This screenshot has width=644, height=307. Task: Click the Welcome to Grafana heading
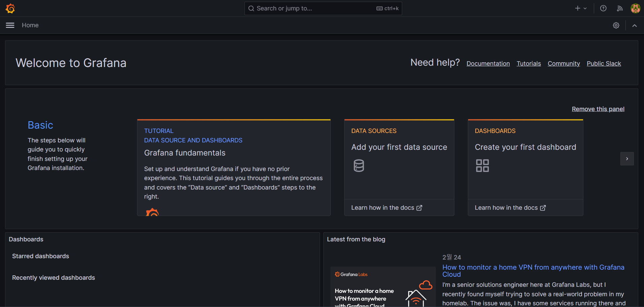tap(71, 63)
